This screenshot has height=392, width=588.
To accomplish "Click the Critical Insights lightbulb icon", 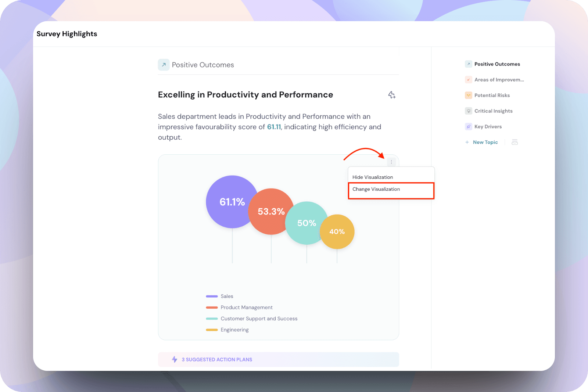I will point(469,111).
